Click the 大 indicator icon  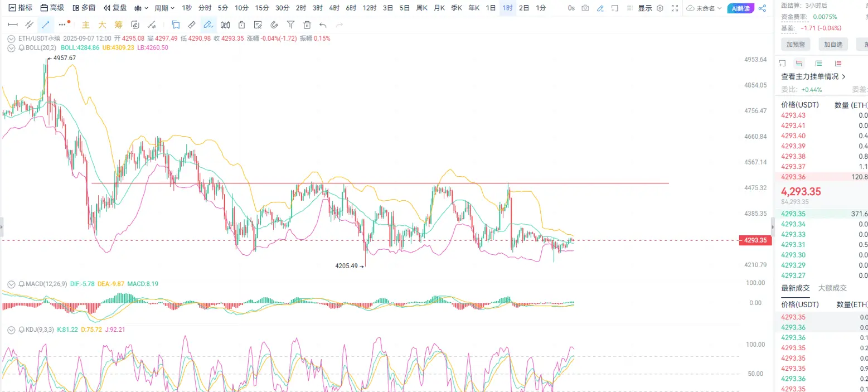[102, 25]
